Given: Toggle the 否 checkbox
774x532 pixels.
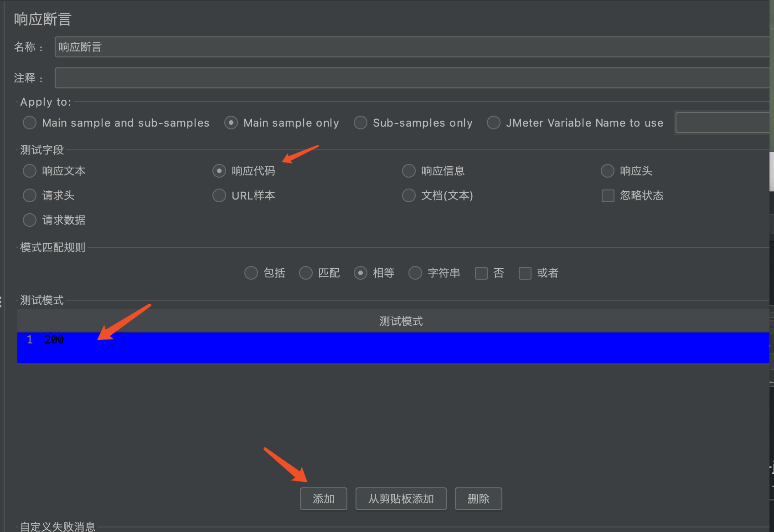Looking at the screenshot, I should click(481, 273).
